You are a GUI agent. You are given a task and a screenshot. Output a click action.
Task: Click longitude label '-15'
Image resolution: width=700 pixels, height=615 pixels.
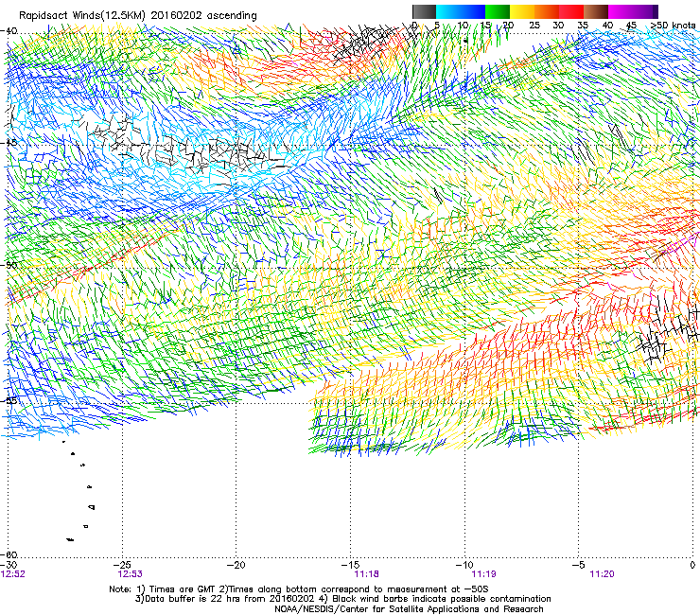[350, 565]
